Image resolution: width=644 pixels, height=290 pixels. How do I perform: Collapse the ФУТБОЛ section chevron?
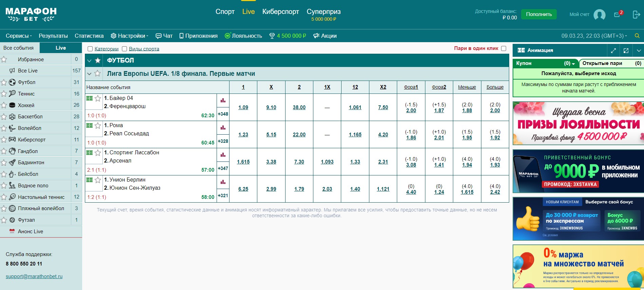coord(89,61)
